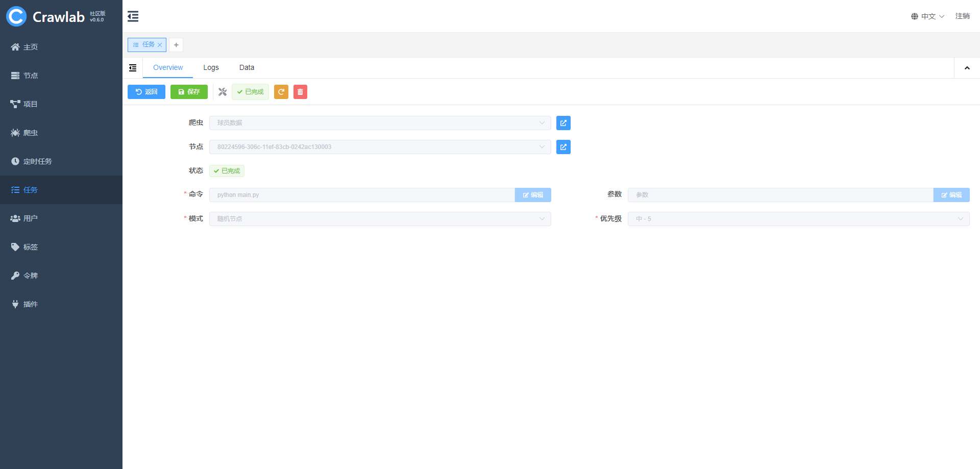Open 定时任务 schedules in sidebar
This screenshot has height=469, width=980.
(61, 161)
